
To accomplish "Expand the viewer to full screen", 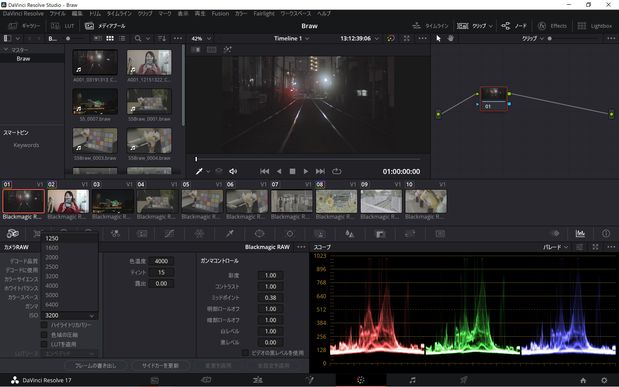I will click(x=407, y=38).
